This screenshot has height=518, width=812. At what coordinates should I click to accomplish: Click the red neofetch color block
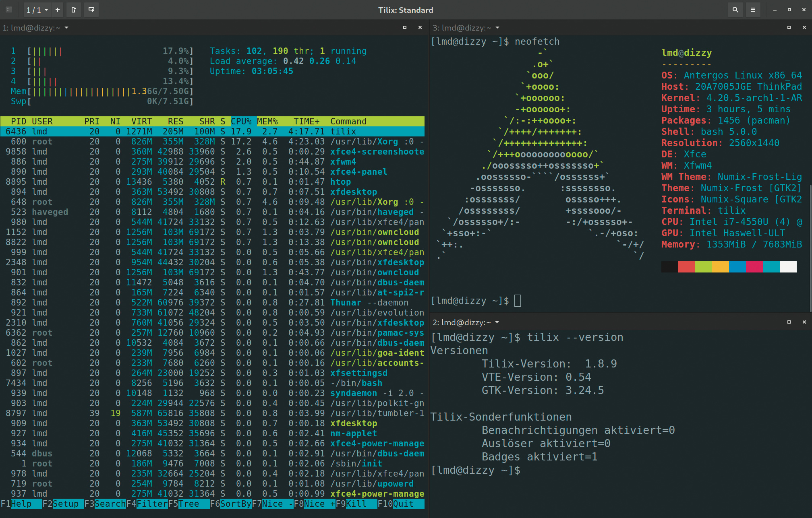click(686, 266)
